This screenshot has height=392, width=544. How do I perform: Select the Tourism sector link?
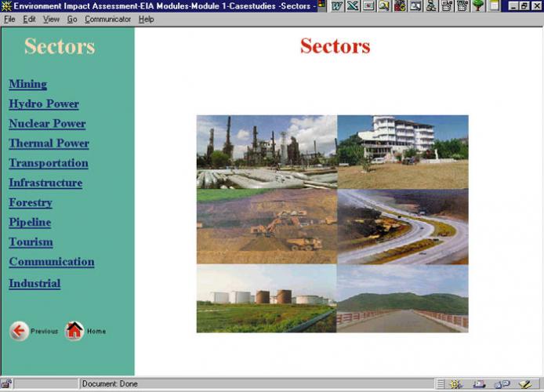(31, 242)
